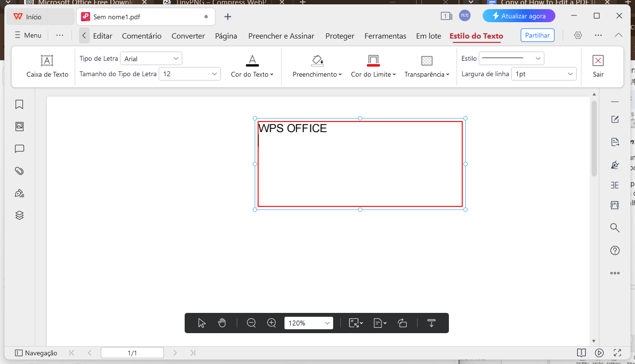Click the search magnifier in right sidebar
The height and width of the screenshot is (364, 635).
[615, 228]
